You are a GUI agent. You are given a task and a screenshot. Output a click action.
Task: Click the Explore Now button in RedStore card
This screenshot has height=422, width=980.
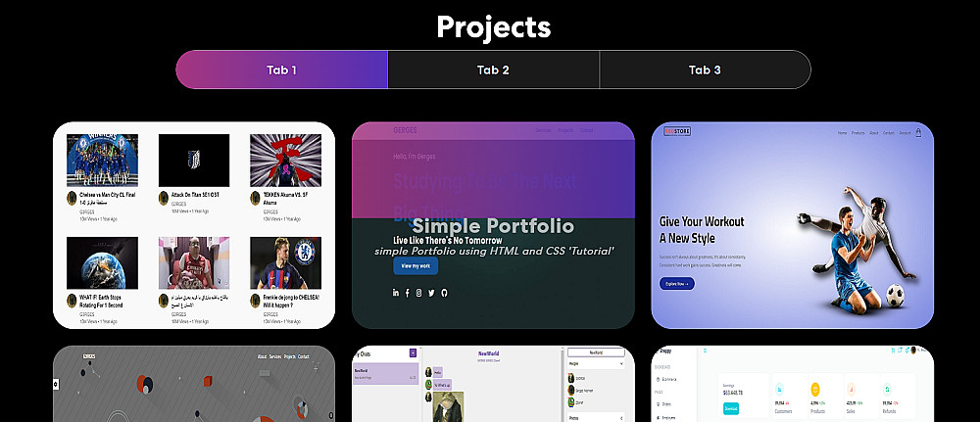[677, 283]
